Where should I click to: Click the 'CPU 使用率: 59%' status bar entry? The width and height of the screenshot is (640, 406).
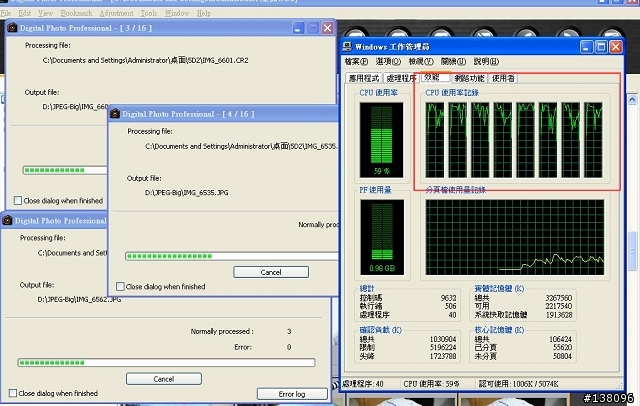point(431,384)
